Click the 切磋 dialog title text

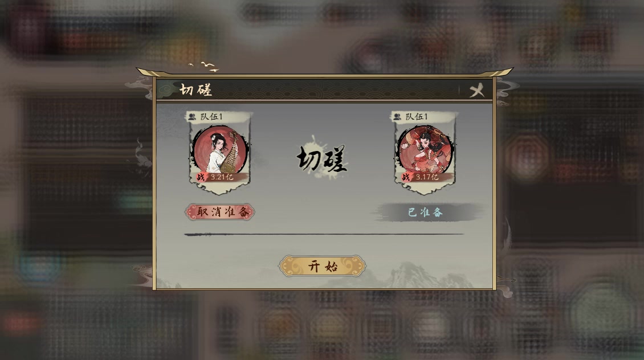click(x=196, y=89)
